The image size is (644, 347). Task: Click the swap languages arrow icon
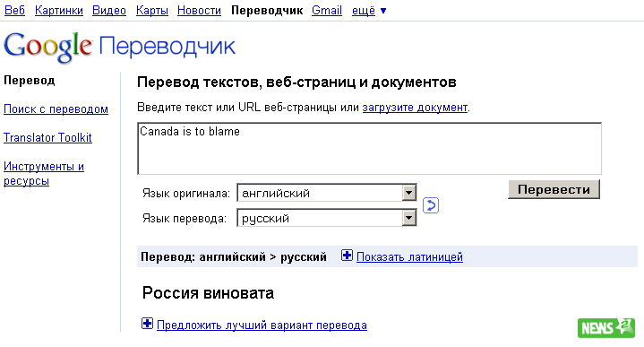[431, 205]
